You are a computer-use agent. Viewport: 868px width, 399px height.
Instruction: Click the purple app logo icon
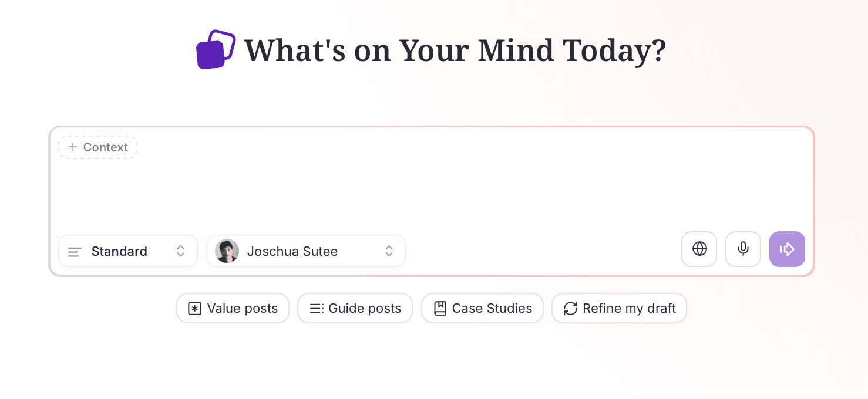coord(216,49)
